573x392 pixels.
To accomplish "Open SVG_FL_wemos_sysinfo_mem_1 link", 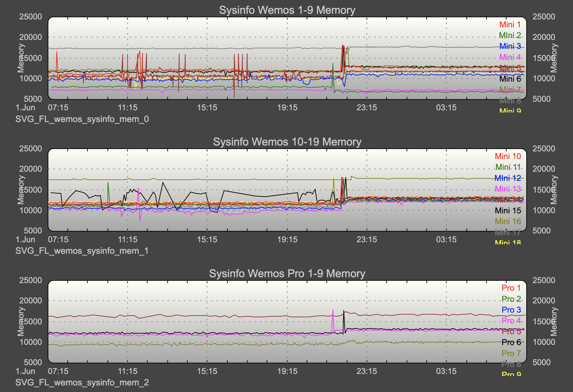I will tap(82, 251).
